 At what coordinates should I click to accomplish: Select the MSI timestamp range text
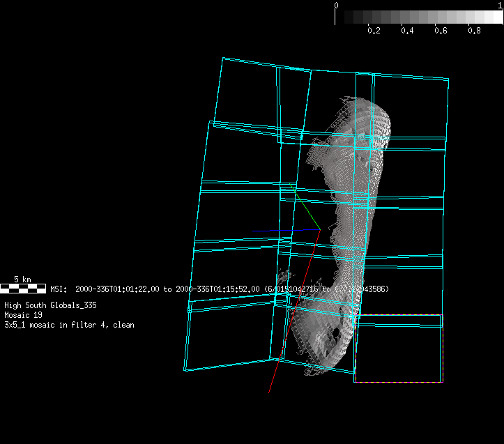220,289
